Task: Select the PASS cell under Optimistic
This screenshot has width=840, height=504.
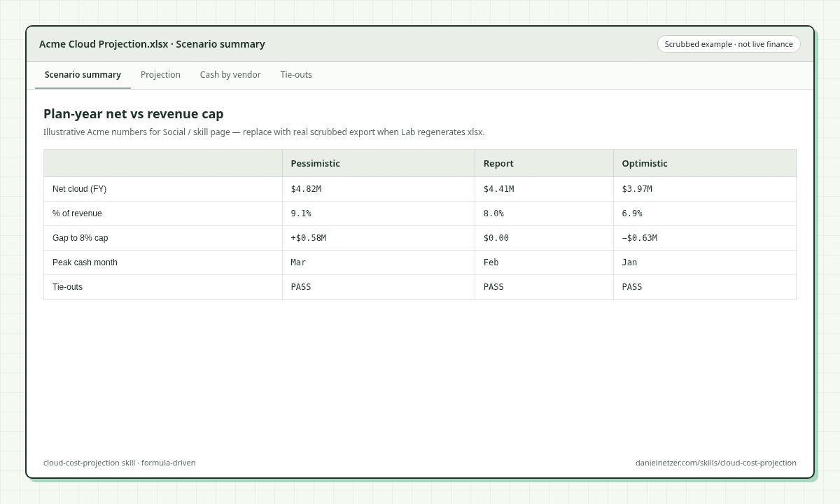Action: pos(705,287)
